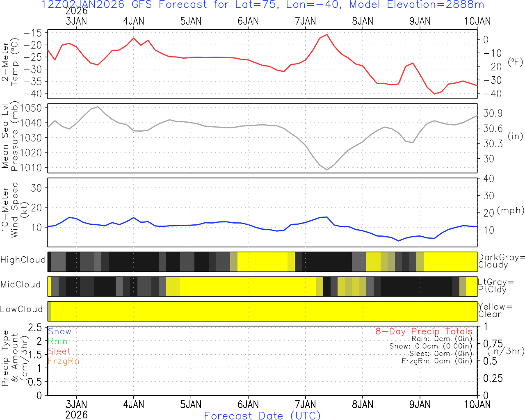Click the LtGray=PtCldy legend text
The image size is (525, 420).
click(495, 285)
